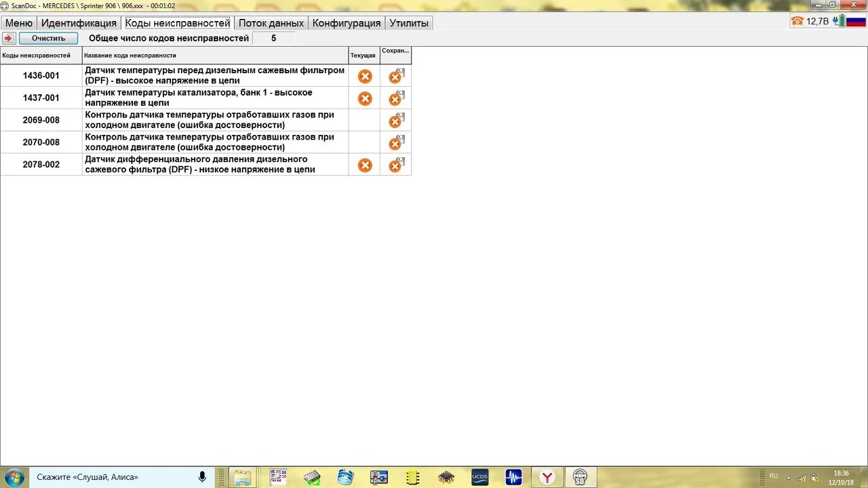Click current-fault icon for code 1437-001
Image resolution: width=868 pixels, height=488 pixels.
tap(365, 98)
